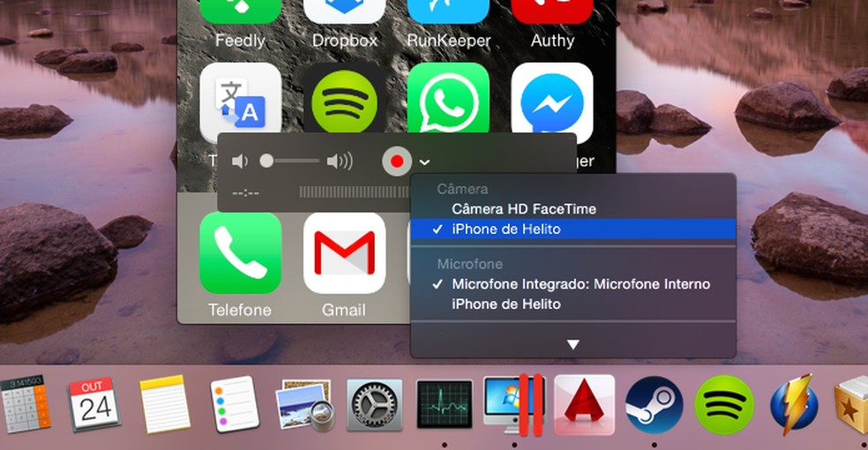This screenshot has width=868, height=450.
Task: Open Steam from the Mac Dock
Action: [655, 405]
